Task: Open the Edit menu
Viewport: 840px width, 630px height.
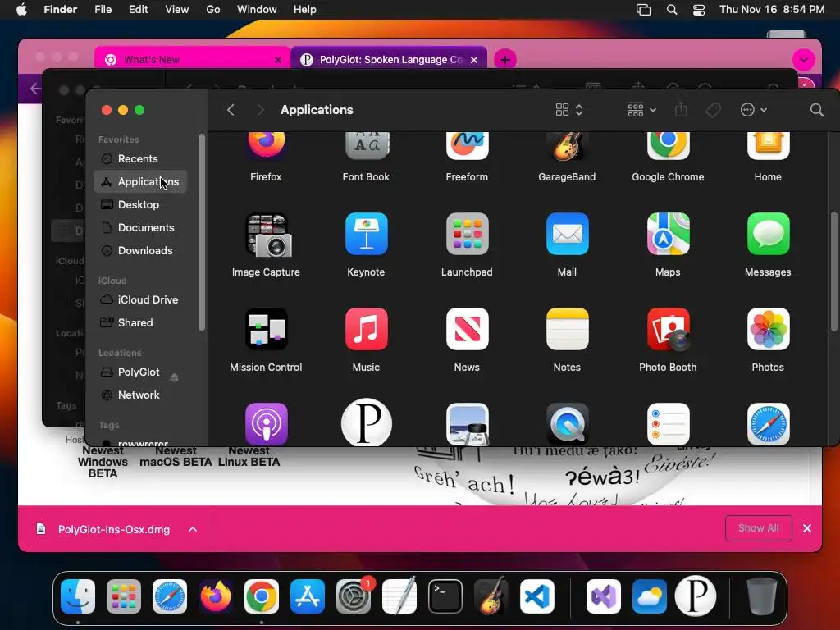Action: click(x=138, y=9)
